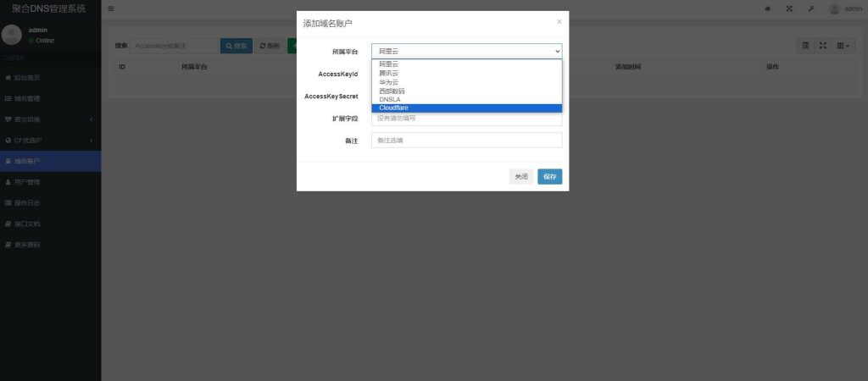Click the 关闭 button in dialog
The width and height of the screenshot is (868, 381).
[x=521, y=176]
